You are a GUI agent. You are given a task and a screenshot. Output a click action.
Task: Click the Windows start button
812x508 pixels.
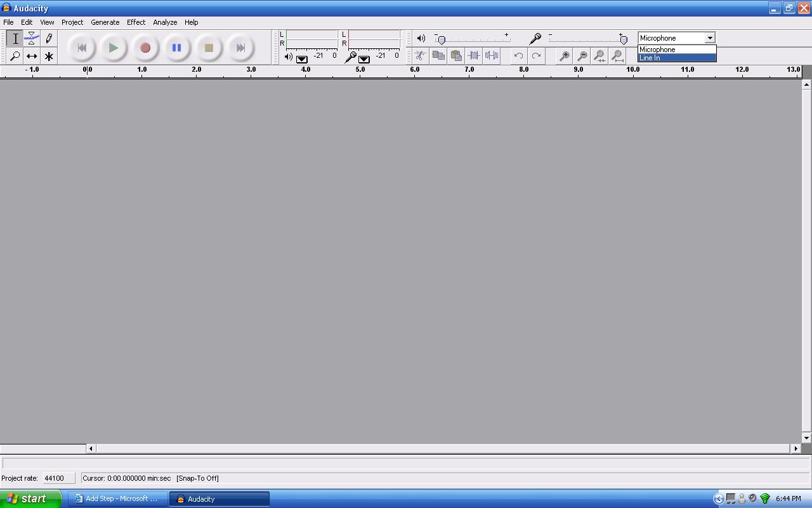pos(30,499)
